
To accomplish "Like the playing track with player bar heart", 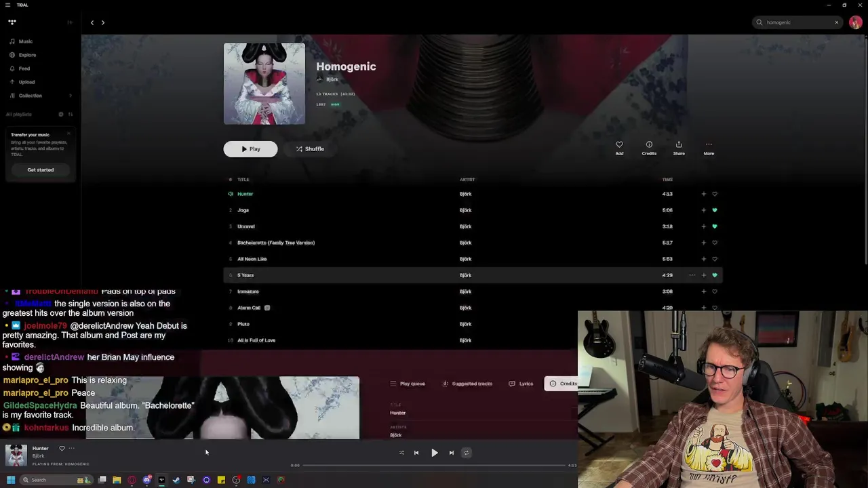I will [x=62, y=448].
